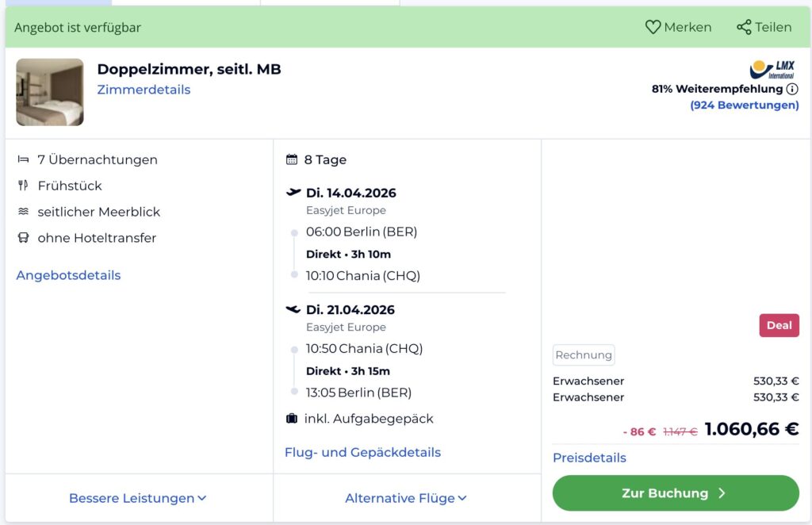Click the luggage icon for Aufgabegepäck
This screenshot has width=812, height=525.
(x=292, y=418)
